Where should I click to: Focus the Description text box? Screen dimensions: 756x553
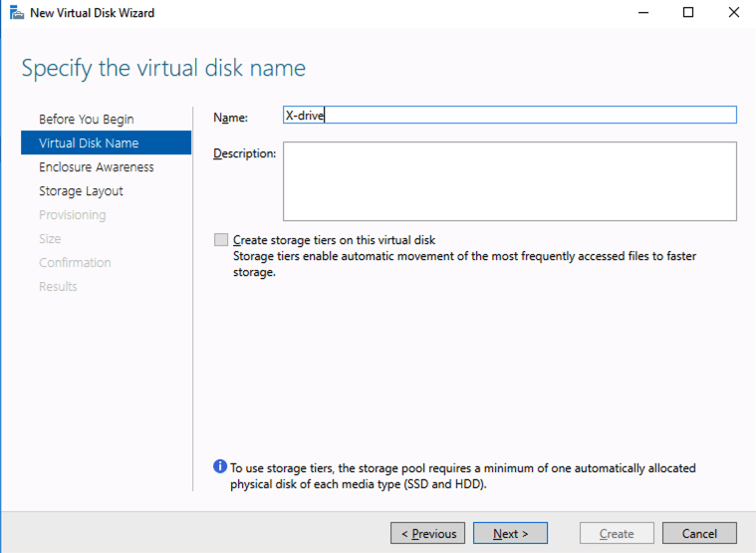509,180
